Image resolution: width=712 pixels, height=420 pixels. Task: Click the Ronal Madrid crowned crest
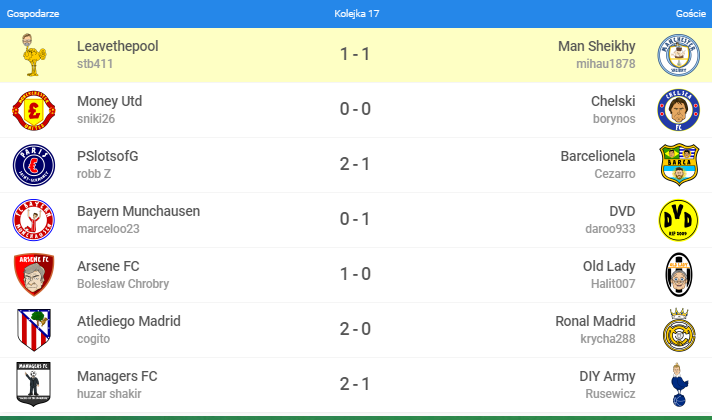(678, 330)
